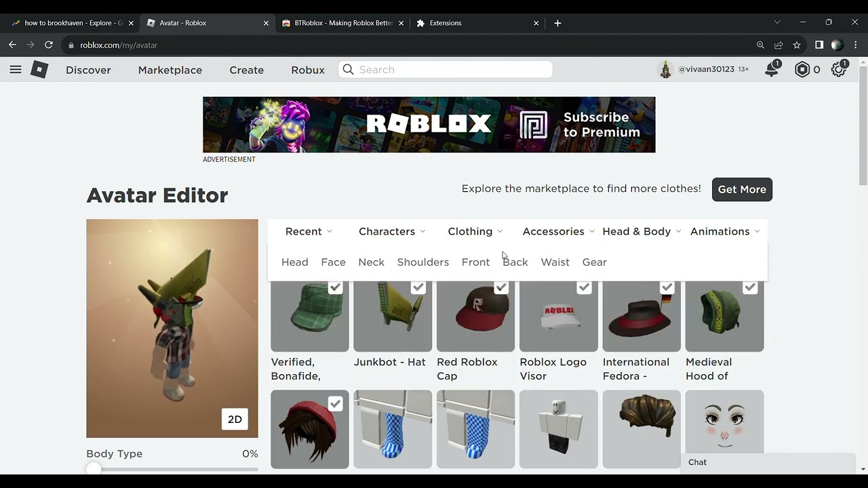Unequip the International Fedora checkbox
Image resolution: width=868 pixels, height=488 pixels.
[x=667, y=288]
